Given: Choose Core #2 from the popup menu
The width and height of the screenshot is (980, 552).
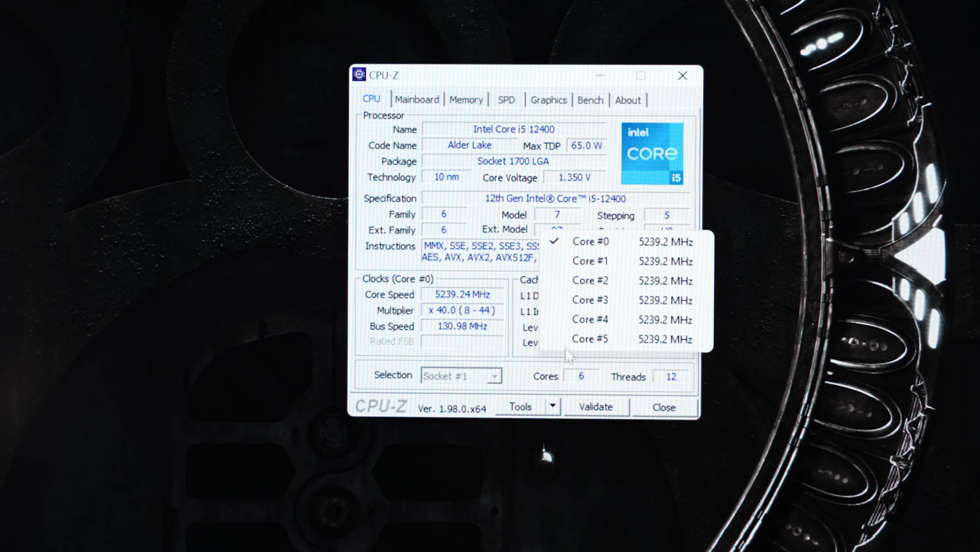Looking at the screenshot, I should pos(626,280).
